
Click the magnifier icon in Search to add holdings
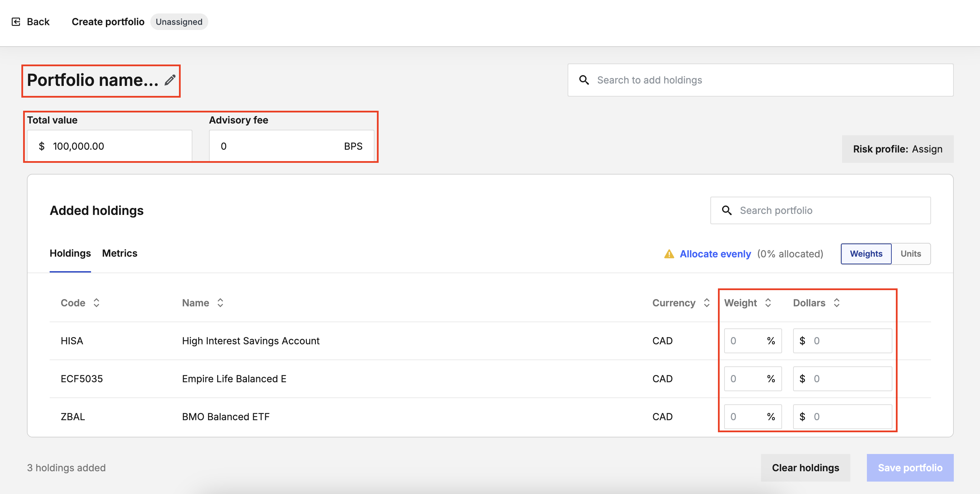click(584, 80)
